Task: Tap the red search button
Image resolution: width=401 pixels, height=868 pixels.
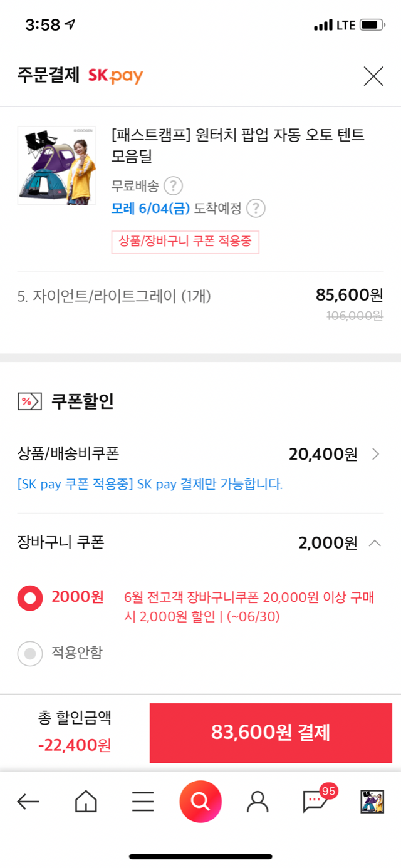Action: pyautogui.click(x=200, y=801)
